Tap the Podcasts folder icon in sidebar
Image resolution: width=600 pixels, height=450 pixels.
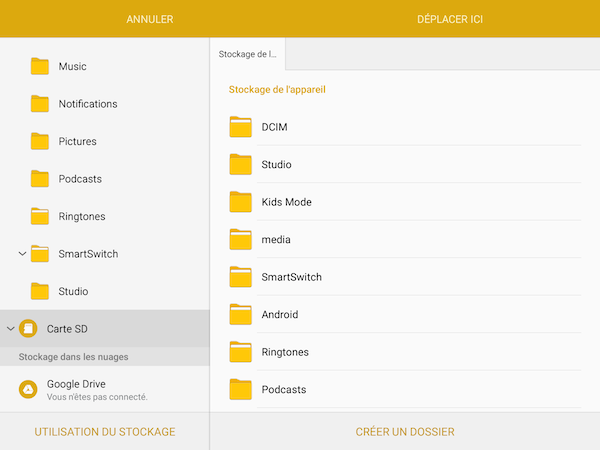coord(40,179)
